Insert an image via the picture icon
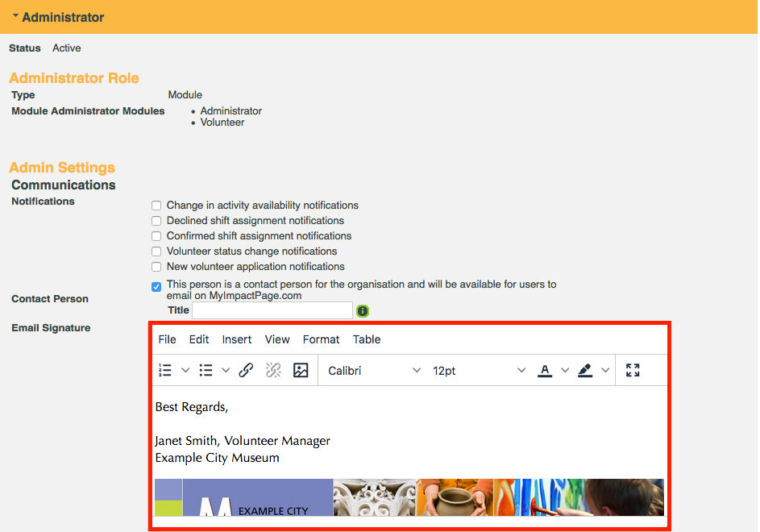Image resolution: width=760 pixels, height=532 pixels. (301, 371)
